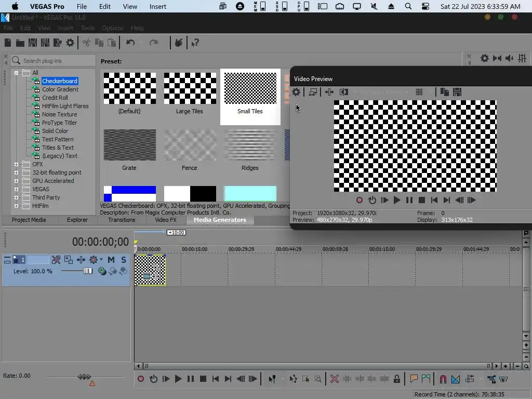Save preview snapshot to file
Image resolution: width=532 pixels, height=399 pixels.
click(457, 92)
